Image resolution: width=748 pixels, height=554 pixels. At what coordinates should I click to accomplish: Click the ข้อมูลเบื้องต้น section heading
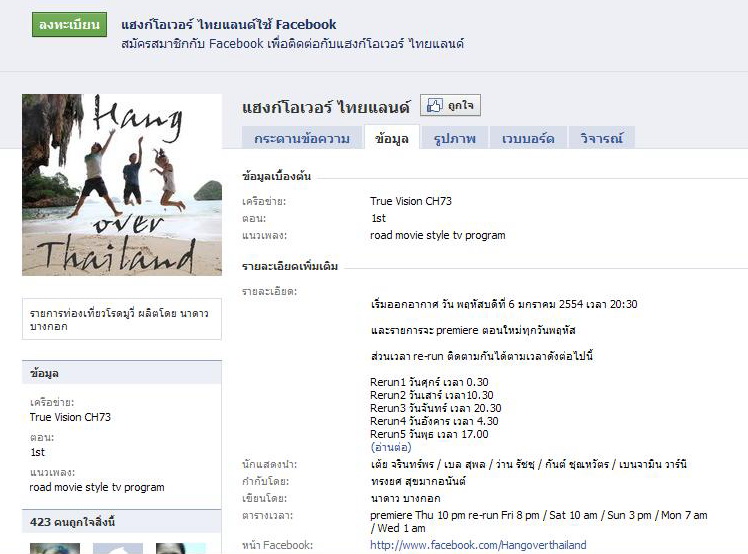[276, 176]
